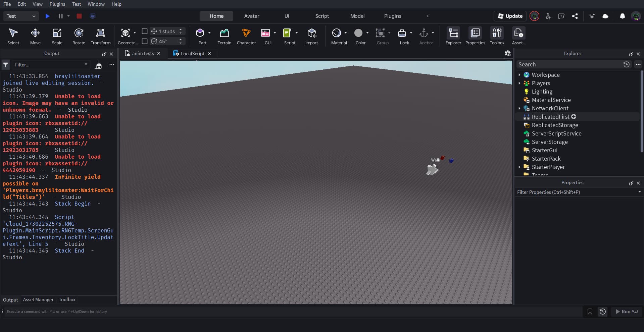Open the Character tool
644x332 pixels.
tap(246, 36)
